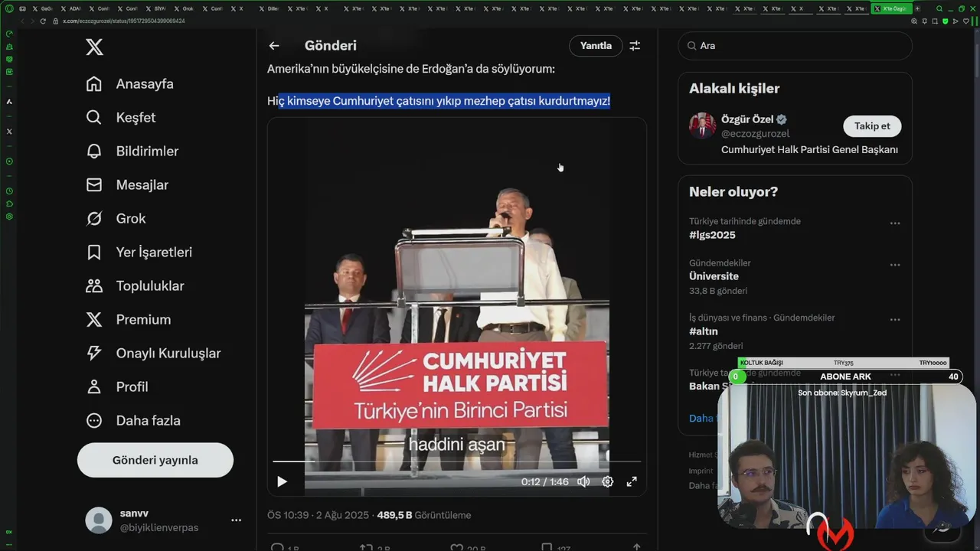Click the green shield icon in toolbar
This screenshot has height=551, width=980.
click(x=945, y=21)
